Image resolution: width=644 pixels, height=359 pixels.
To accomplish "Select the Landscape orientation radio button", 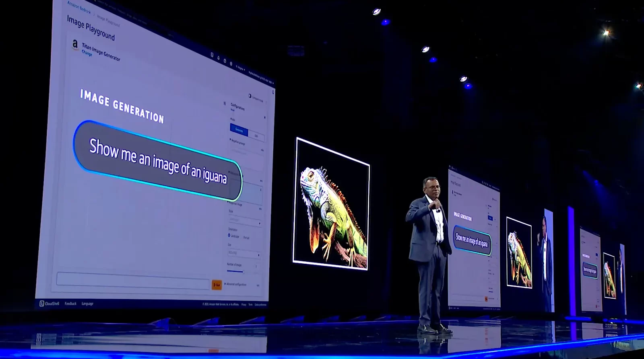I will [x=229, y=235].
